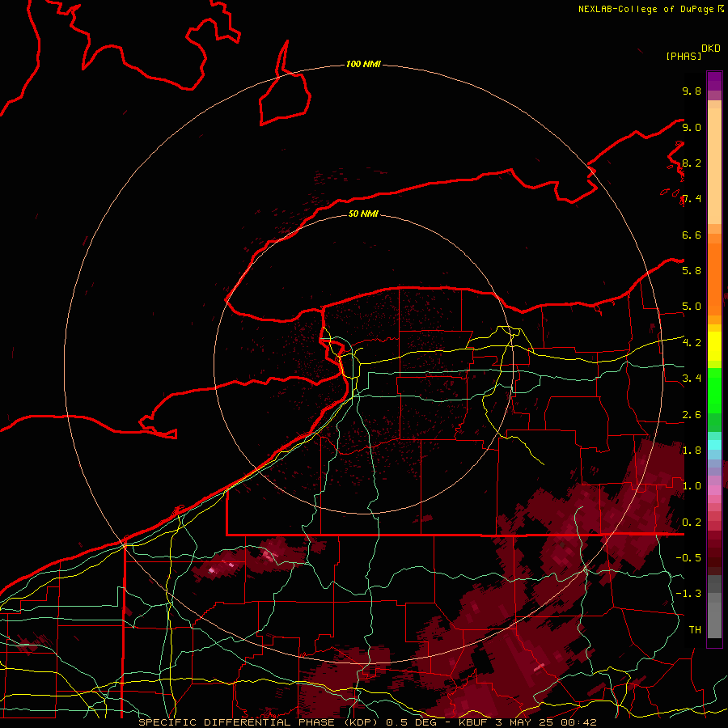Select the 5.8 scale value
This screenshot has height=728, width=728.
click(x=692, y=270)
